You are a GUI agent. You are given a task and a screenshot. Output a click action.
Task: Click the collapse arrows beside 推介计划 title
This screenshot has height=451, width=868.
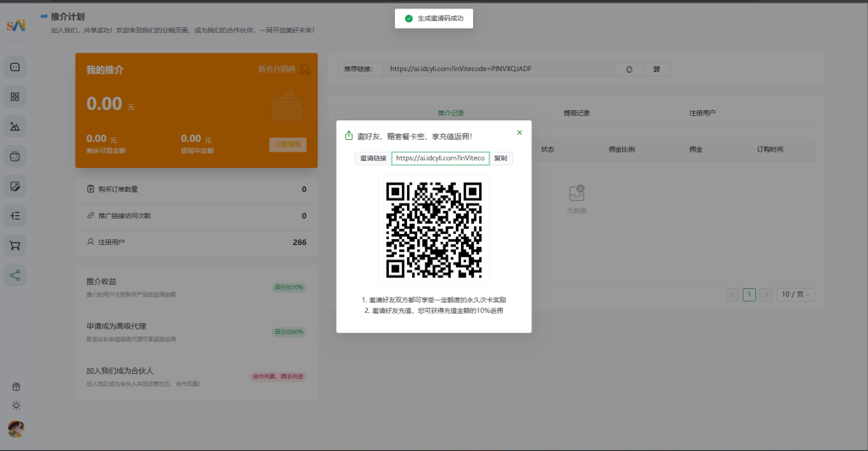tap(43, 16)
